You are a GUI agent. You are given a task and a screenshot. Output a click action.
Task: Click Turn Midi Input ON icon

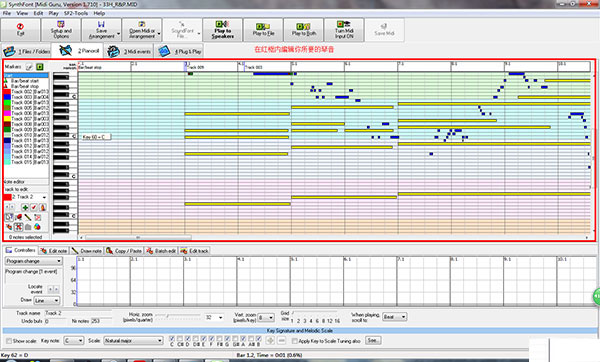point(344,29)
